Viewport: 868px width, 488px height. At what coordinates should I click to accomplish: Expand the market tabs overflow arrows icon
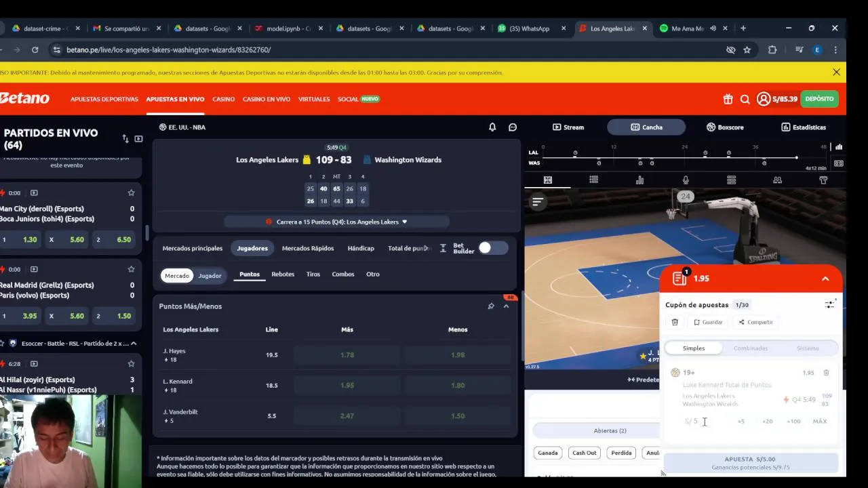click(x=443, y=248)
